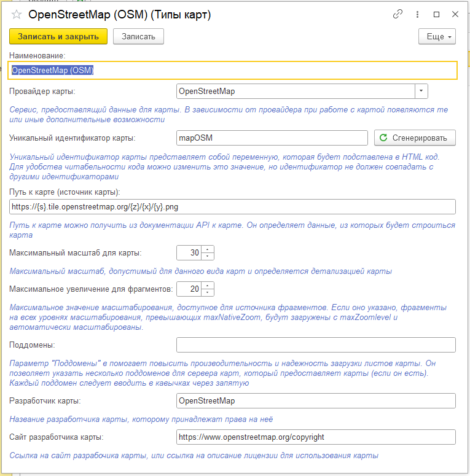Open the Еще dropdown menu
470x476 pixels.
[x=437, y=36]
